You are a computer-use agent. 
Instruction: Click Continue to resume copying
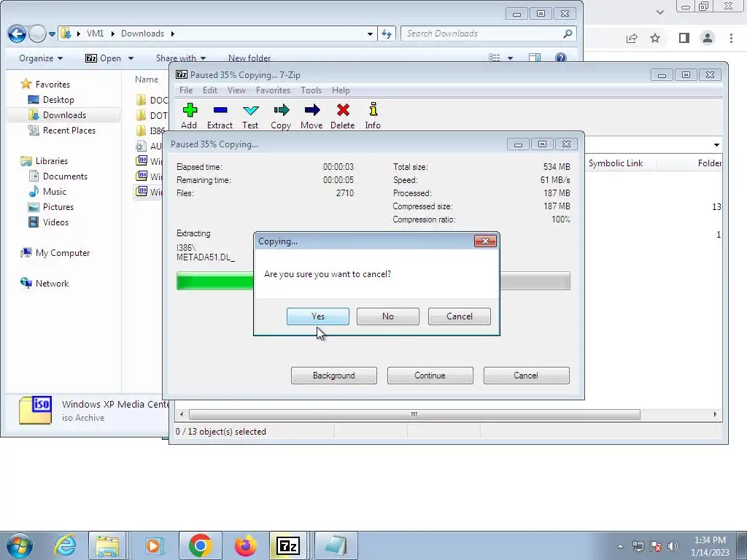coord(430,376)
